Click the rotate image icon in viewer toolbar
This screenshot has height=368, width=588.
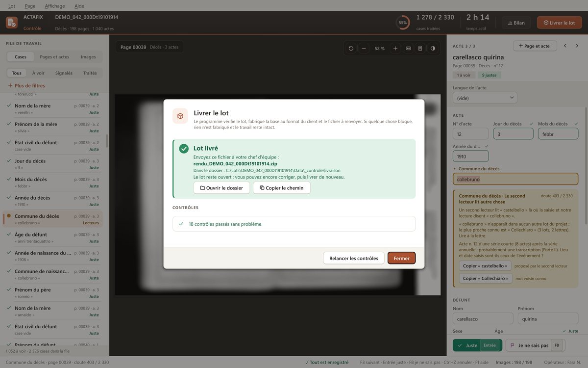(x=351, y=49)
